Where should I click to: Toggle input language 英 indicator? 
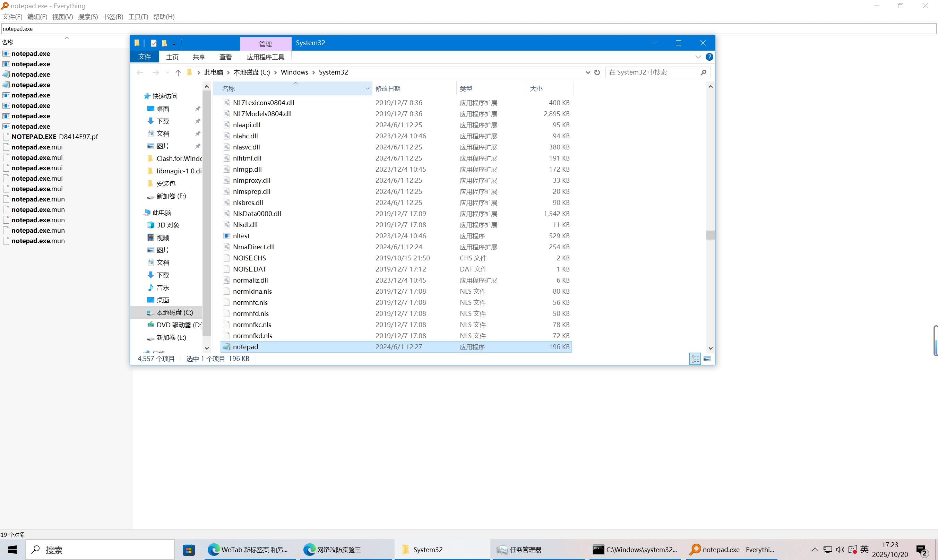pyautogui.click(x=864, y=549)
